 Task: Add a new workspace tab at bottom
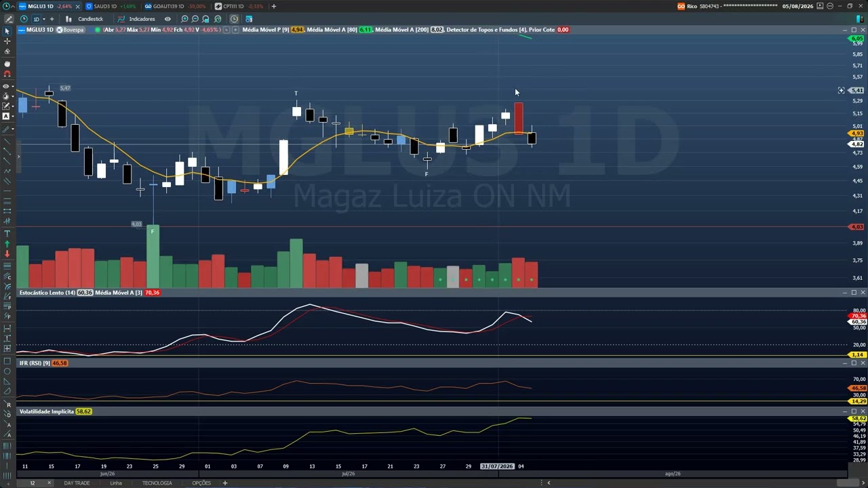(225, 483)
